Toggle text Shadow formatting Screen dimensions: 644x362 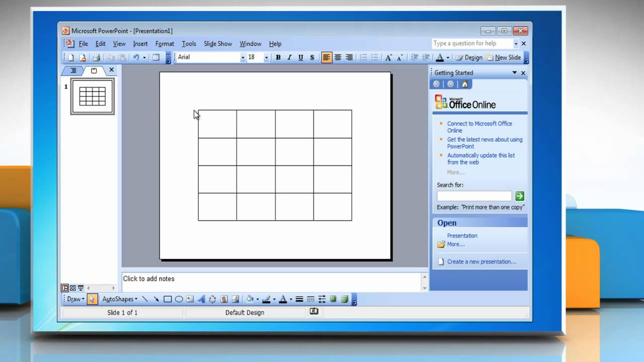point(312,57)
